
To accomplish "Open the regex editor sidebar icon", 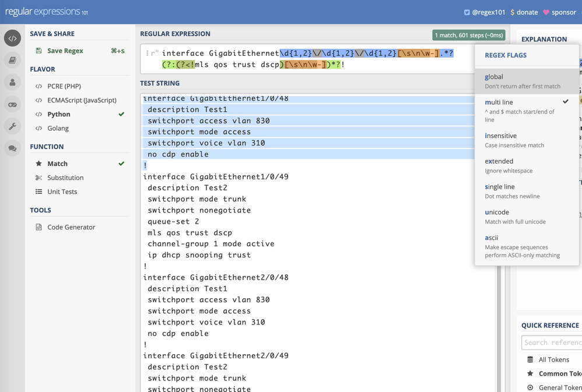I will [12, 38].
